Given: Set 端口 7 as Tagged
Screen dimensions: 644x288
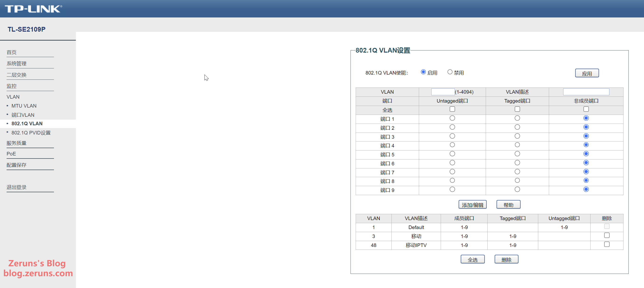Looking at the screenshot, I should tap(517, 171).
